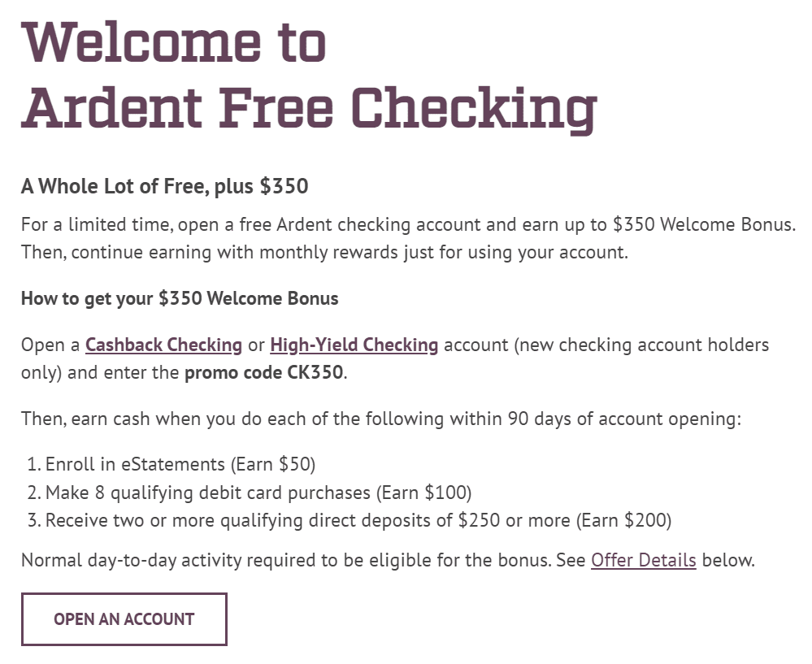Click the '(new checking account holders' parenthetical text

(x=641, y=345)
